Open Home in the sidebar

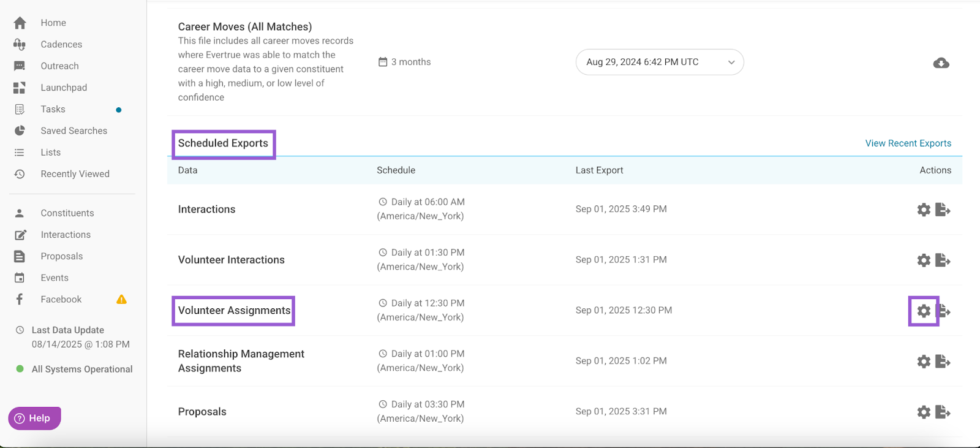click(x=53, y=23)
